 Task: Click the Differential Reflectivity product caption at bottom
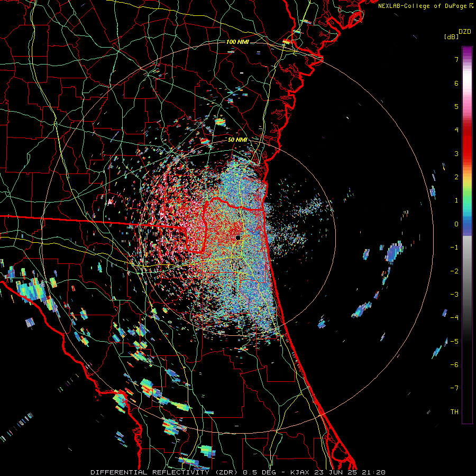point(238,472)
